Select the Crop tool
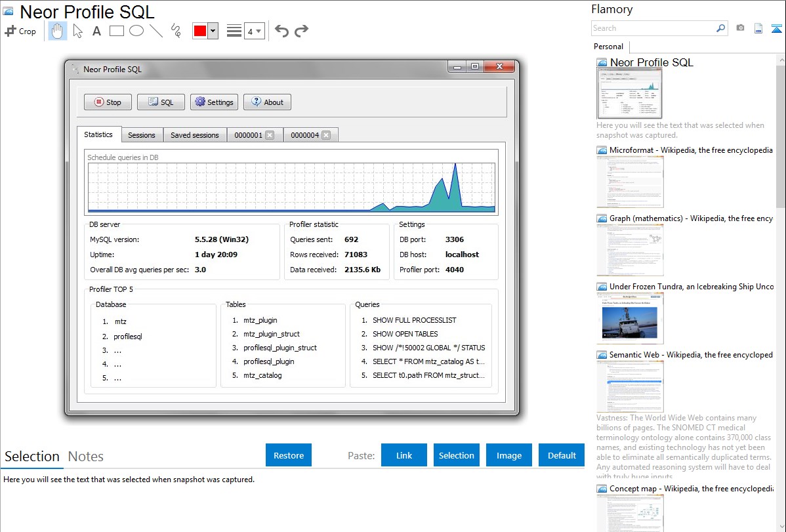The image size is (786, 532). 20,31
